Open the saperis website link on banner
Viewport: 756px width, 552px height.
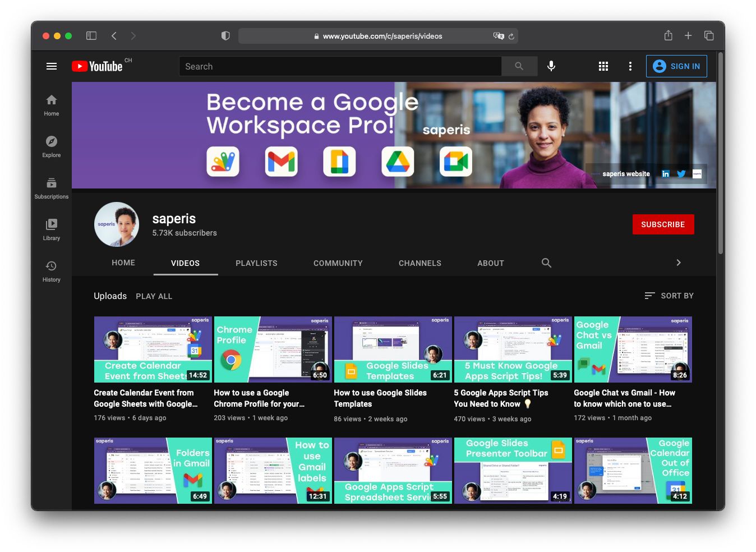626,174
